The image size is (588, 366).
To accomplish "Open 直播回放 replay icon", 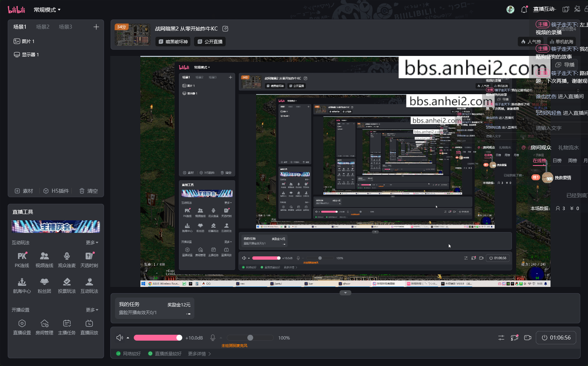I will pyautogui.click(x=89, y=327).
